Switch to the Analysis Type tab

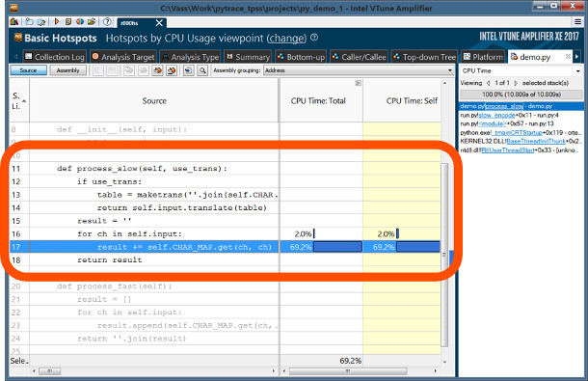point(191,57)
